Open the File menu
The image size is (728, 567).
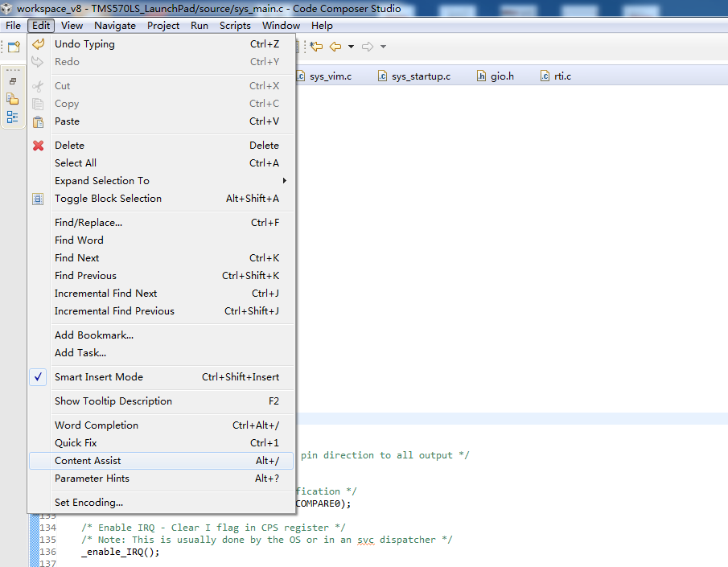tap(13, 26)
